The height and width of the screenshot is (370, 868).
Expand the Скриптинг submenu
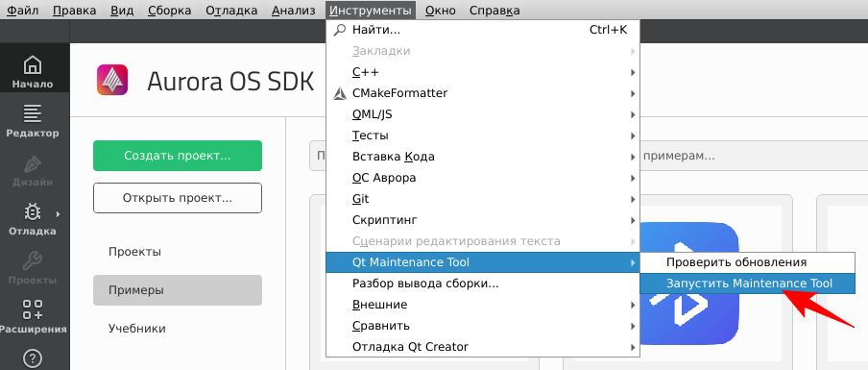tap(483, 220)
